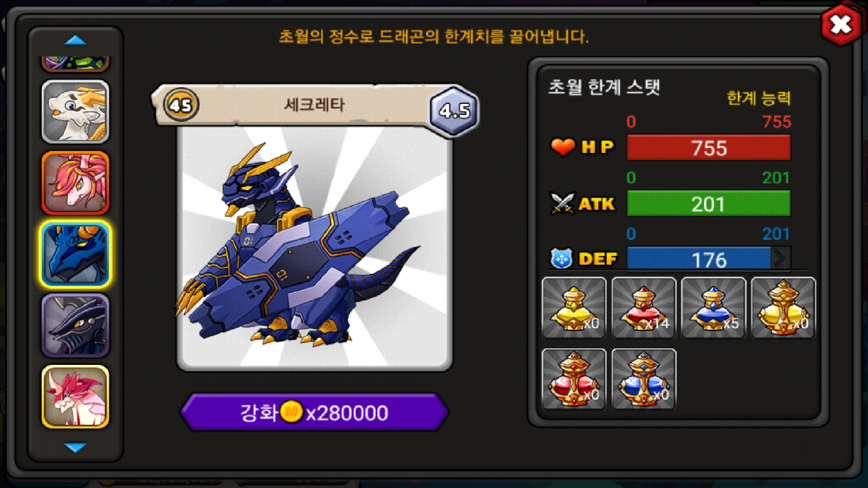The width and height of the screenshot is (868, 488).
Task: Choose the dark purple dragon portrait
Action: coord(75,325)
